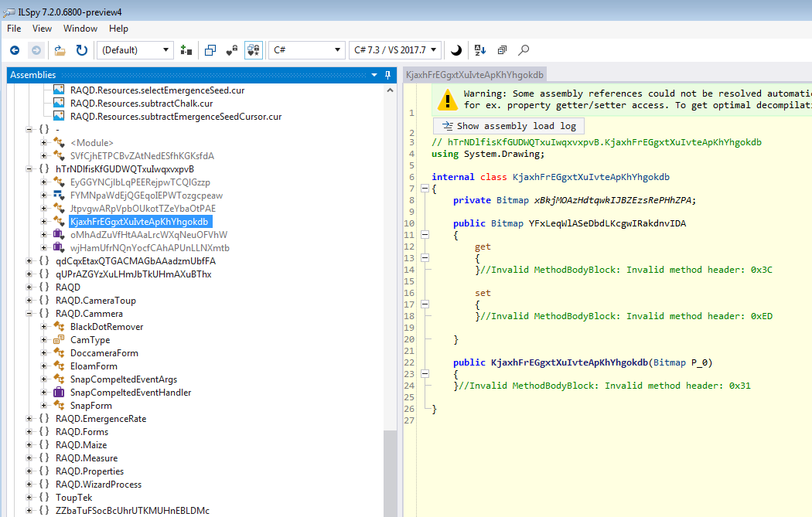Open the C# language dropdown
Screen dimensions: 812x517
coord(305,49)
